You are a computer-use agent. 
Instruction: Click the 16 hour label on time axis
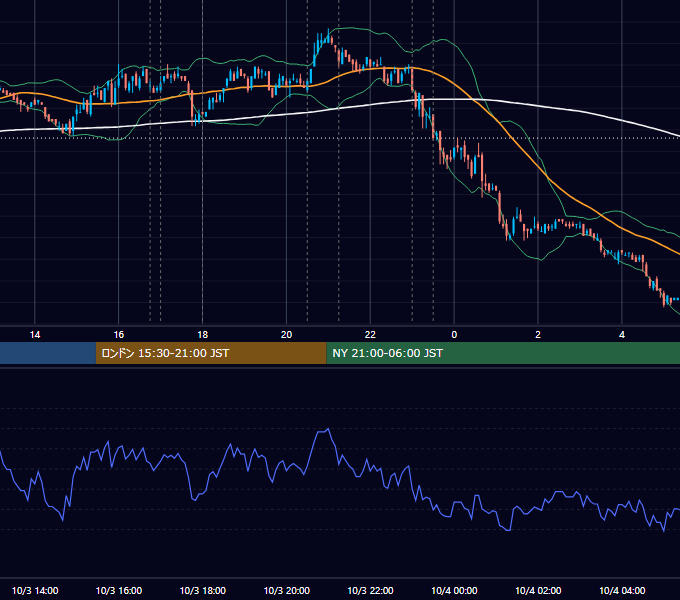[118, 335]
